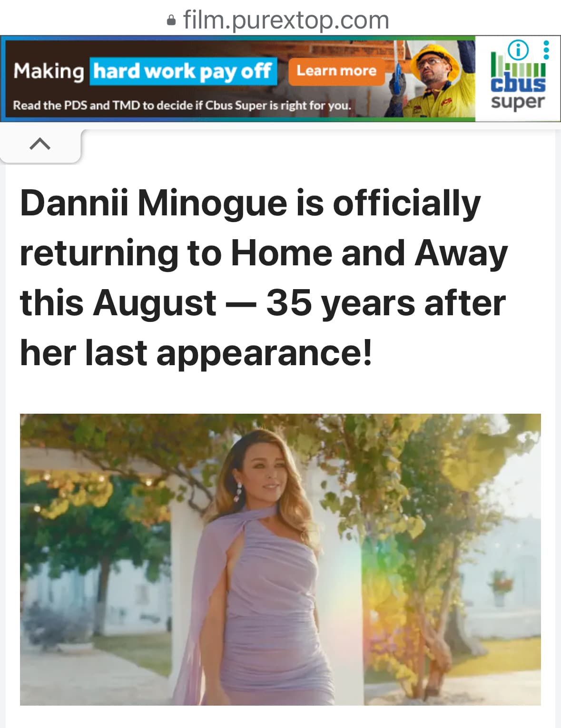Click the padlock icon beside the URL

pos(171,20)
